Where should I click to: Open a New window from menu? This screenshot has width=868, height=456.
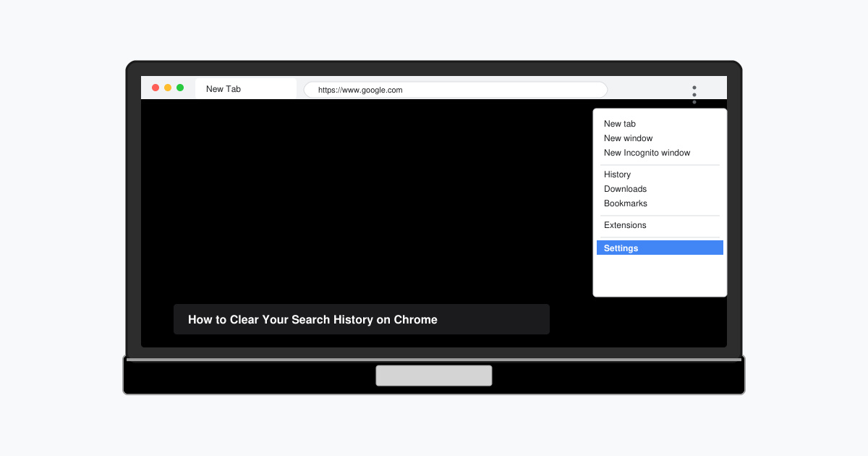pos(629,138)
